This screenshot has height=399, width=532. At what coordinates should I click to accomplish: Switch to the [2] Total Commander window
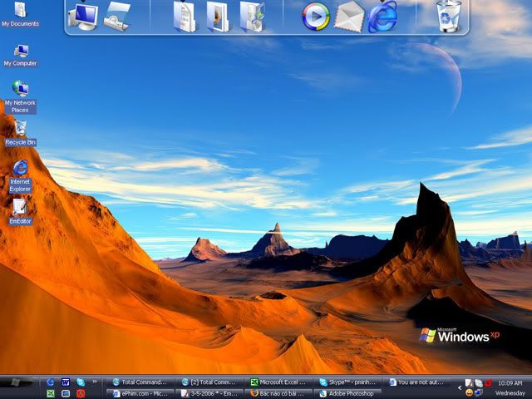click(x=210, y=382)
